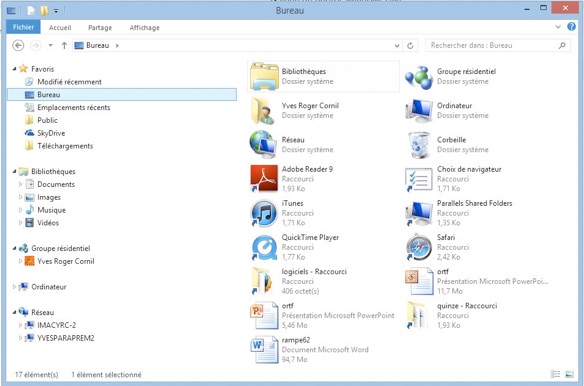Image resolution: width=584 pixels, height=386 pixels.
Task: Expand the ribbon with the chevron
Action: coord(558,27)
